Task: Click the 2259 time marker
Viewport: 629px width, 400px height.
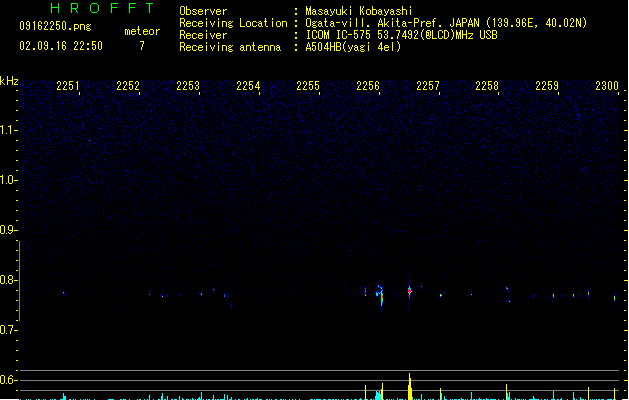Action: point(547,86)
